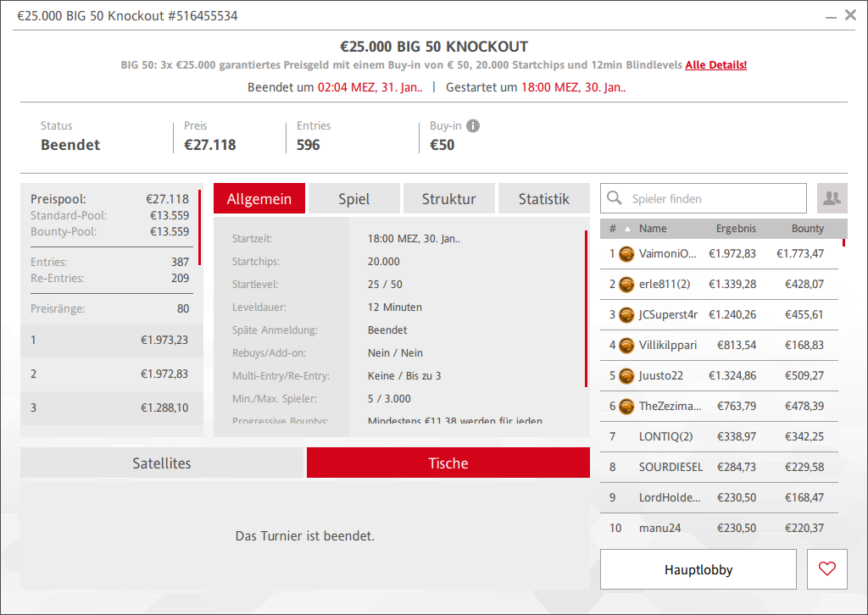Click the friends filter icon beside search
Viewport: 868px width, 615px height.
(832, 198)
